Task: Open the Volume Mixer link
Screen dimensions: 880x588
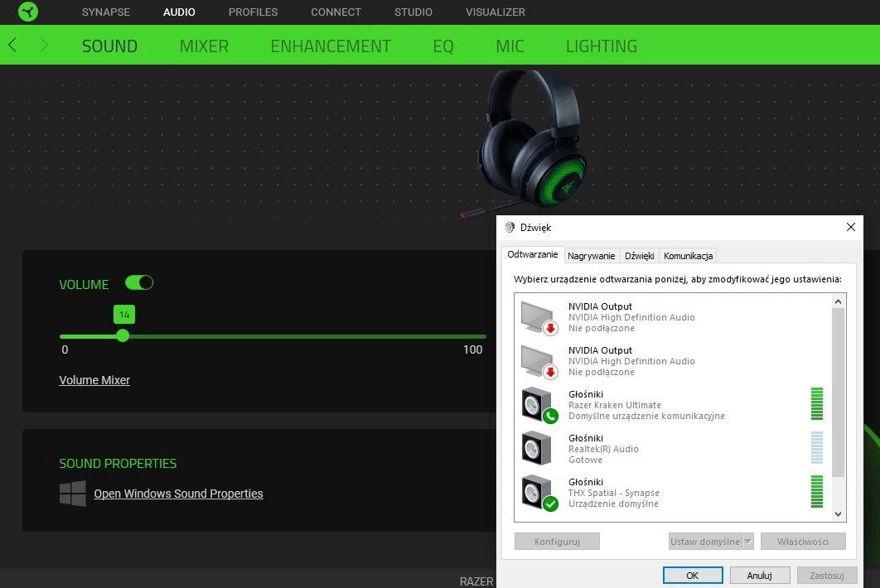Action: (94, 380)
